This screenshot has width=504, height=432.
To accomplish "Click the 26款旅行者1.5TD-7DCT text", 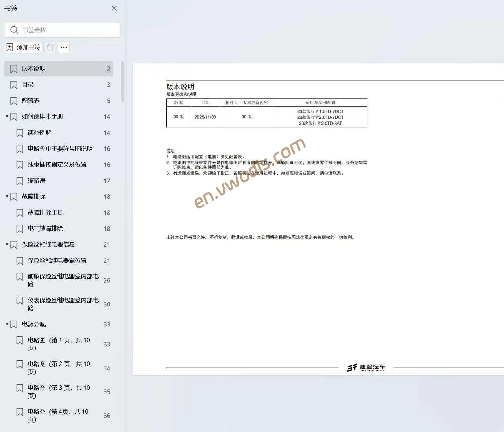I will (320, 111).
